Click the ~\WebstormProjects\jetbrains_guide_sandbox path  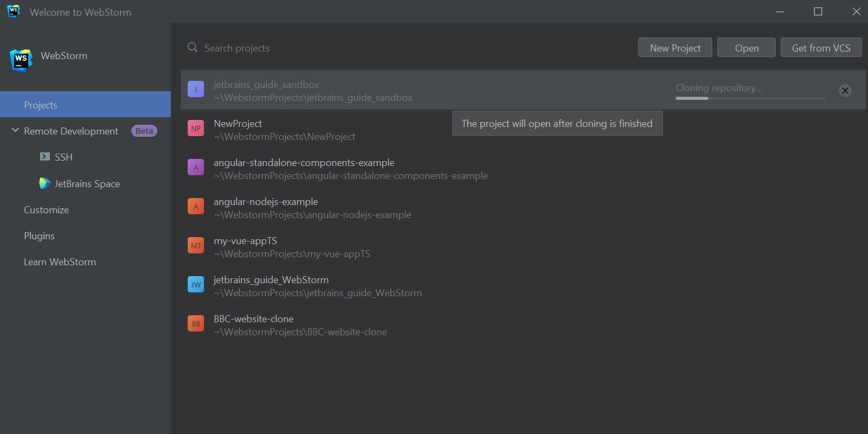(x=313, y=98)
